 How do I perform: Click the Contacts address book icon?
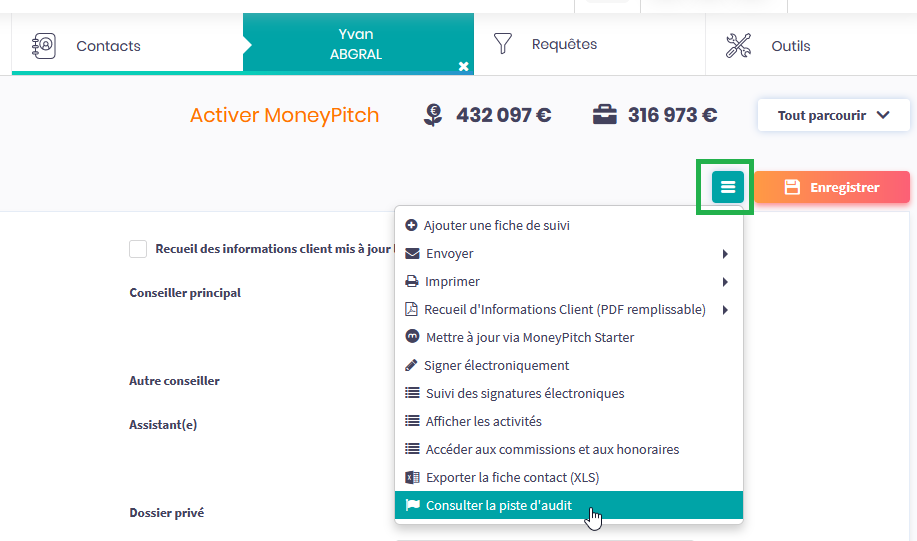pos(45,45)
